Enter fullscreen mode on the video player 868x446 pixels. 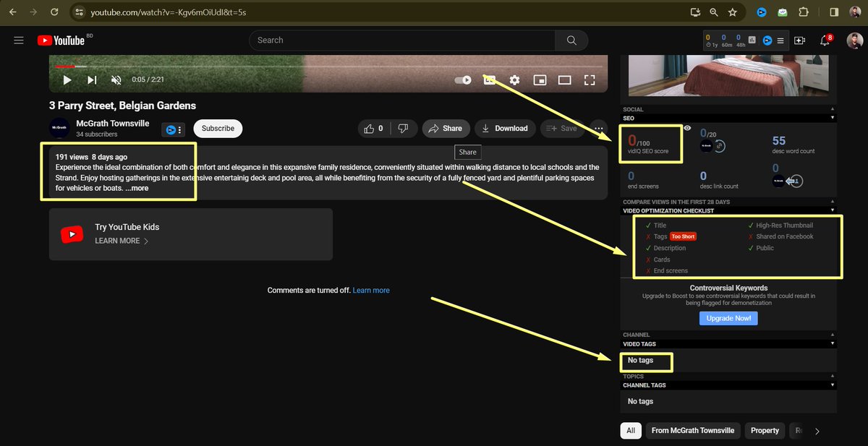click(x=590, y=80)
